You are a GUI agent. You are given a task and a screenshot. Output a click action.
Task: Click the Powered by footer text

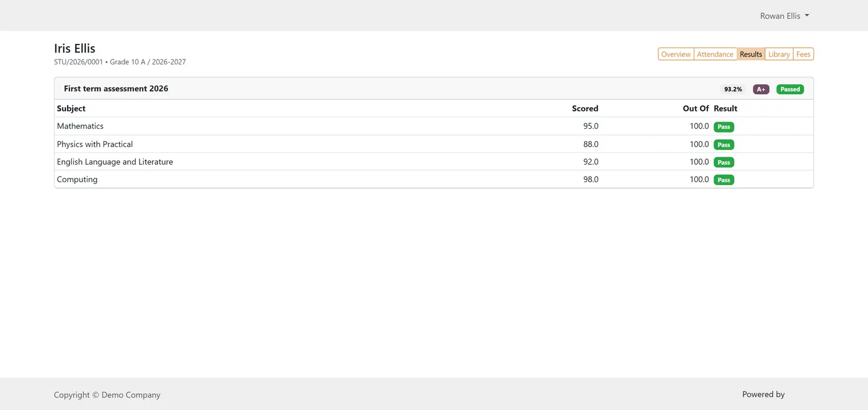(x=763, y=395)
